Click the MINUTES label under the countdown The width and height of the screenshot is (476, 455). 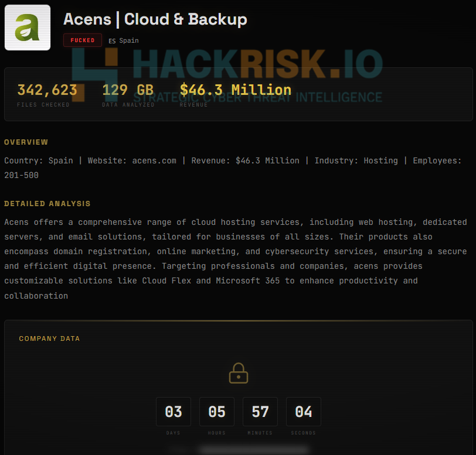point(260,433)
